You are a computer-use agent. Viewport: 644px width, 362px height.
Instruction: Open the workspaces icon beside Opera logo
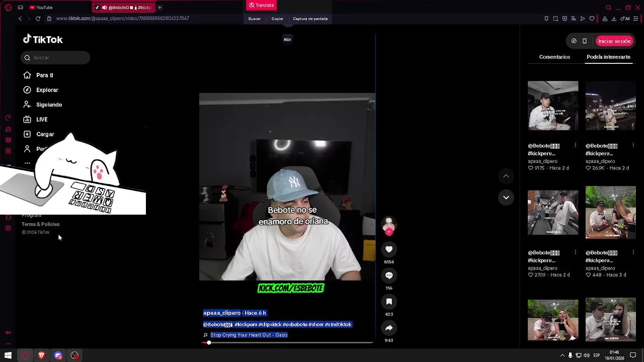20,8
